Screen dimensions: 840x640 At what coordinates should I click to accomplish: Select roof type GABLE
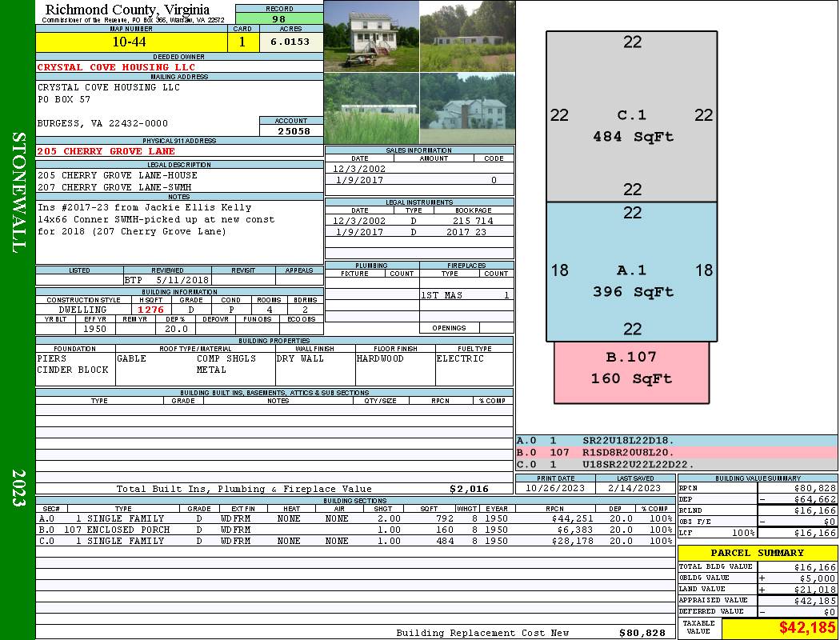(131, 358)
